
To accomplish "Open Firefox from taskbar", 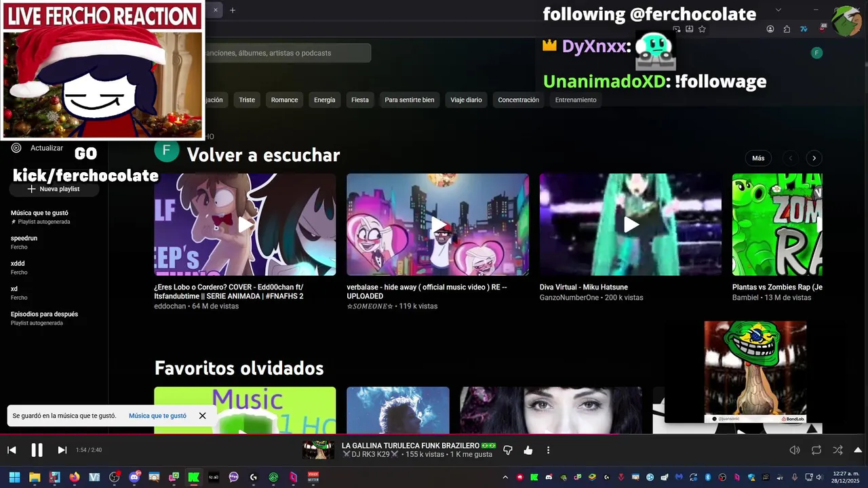I will coord(75,477).
